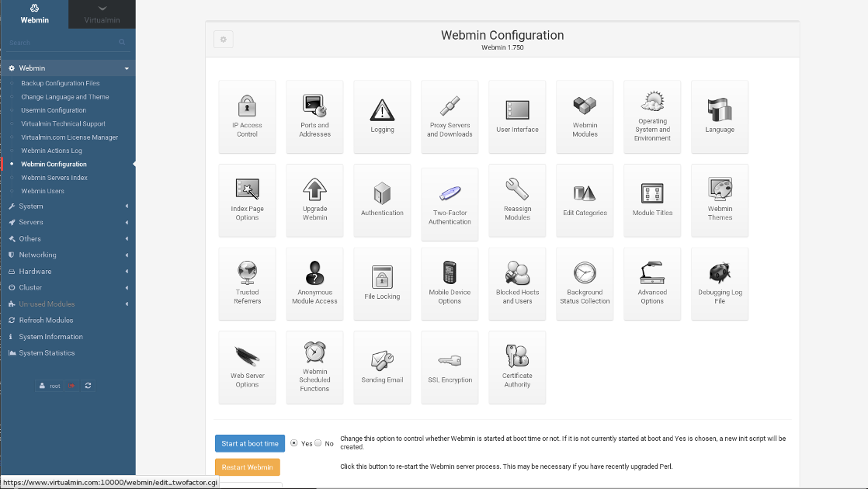Viewport: 868px width, 489px height.
Task: Click the refresh icon beside logout
Action: [88, 386]
